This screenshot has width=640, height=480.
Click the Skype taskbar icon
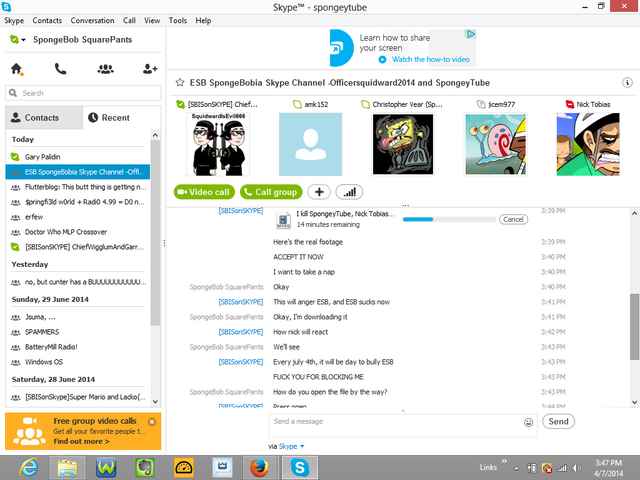click(x=299, y=468)
